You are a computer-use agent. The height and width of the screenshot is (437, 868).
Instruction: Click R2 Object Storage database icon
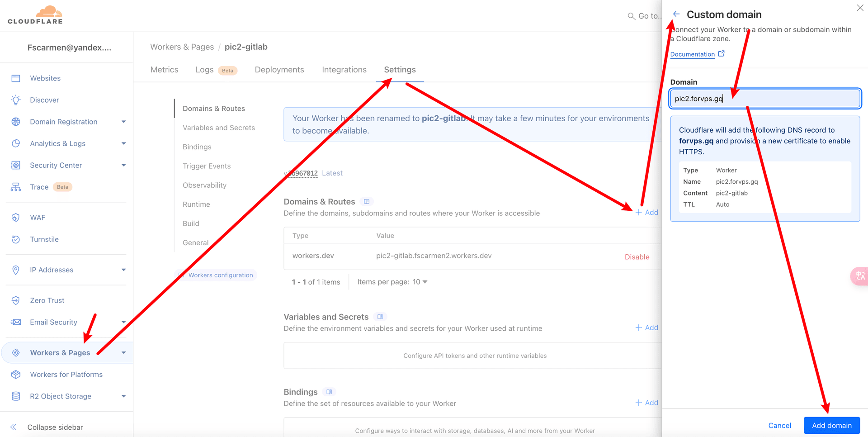[16, 396]
